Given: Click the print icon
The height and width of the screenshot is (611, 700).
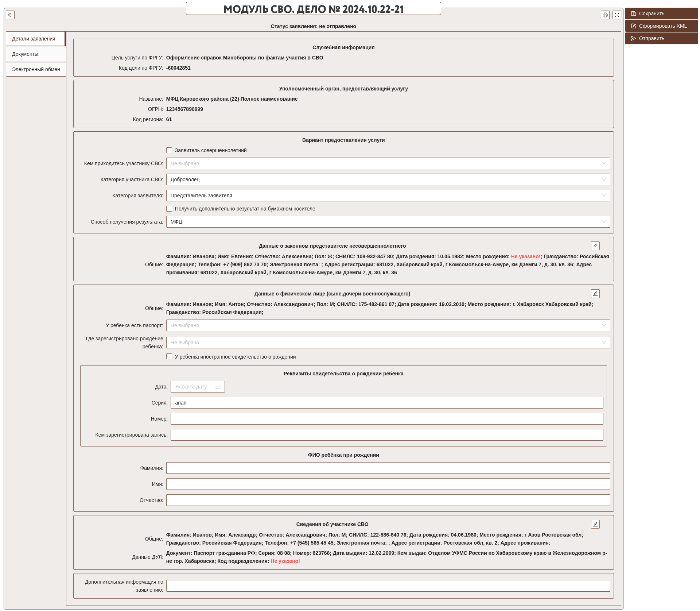Looking at the screenshot, I should 605,15.
